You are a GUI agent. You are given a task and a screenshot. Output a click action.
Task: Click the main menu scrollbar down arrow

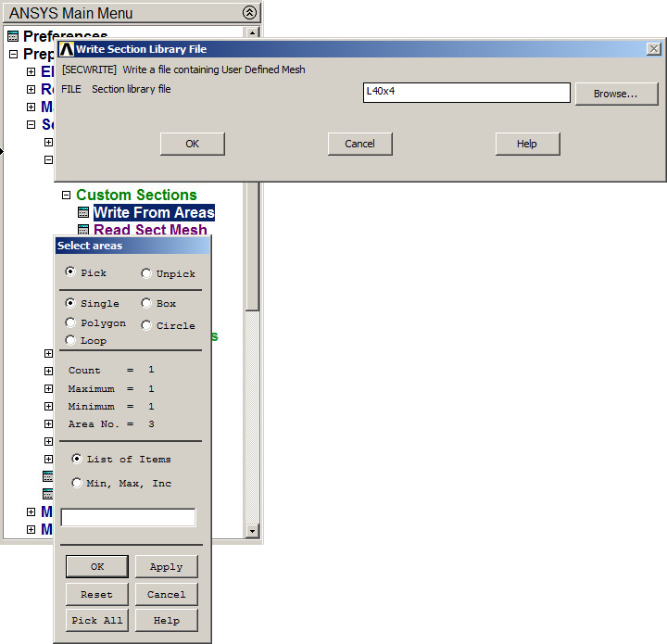pos(252,531)
